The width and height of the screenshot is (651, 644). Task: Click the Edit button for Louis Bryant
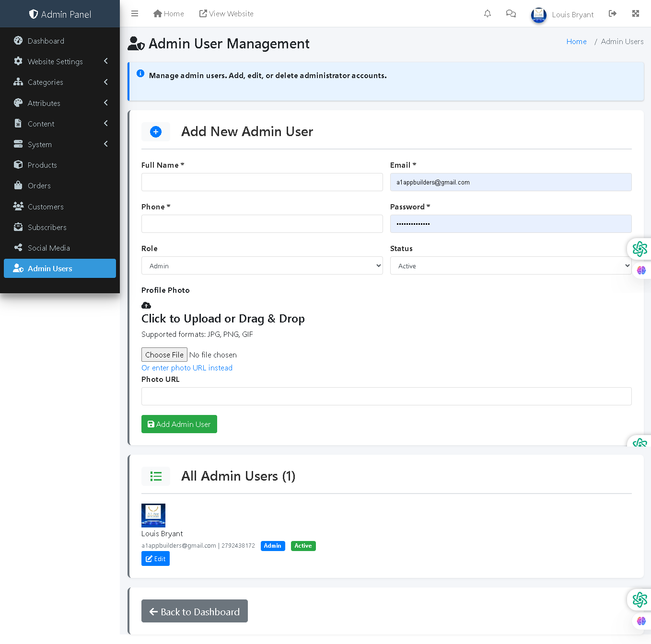[x=155, y=559]
